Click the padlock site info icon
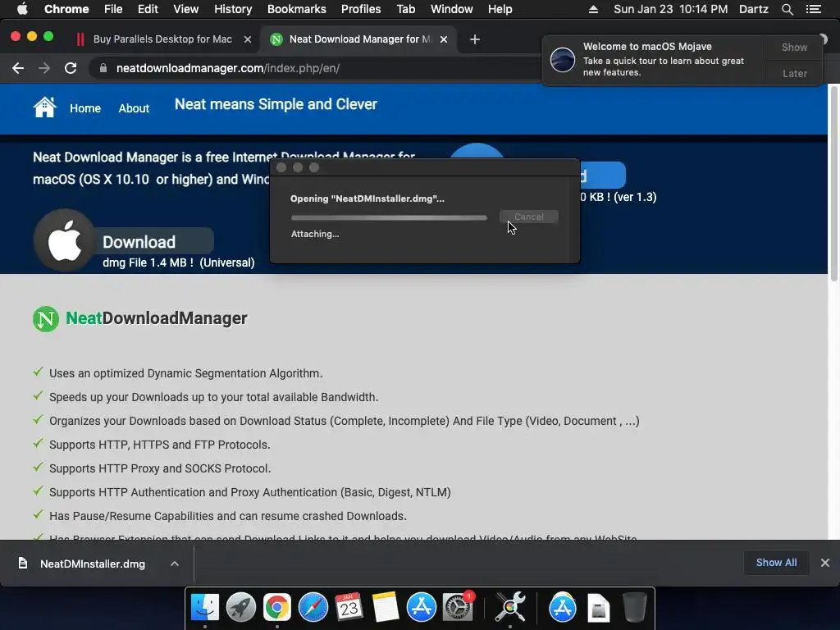This screenshot has height=630, width=840. pos(103,68)
